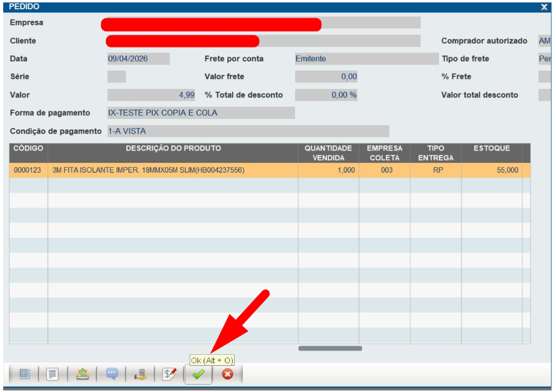Close the PEDIDO window
556x392 pixels.
click(x=544, y=7)
